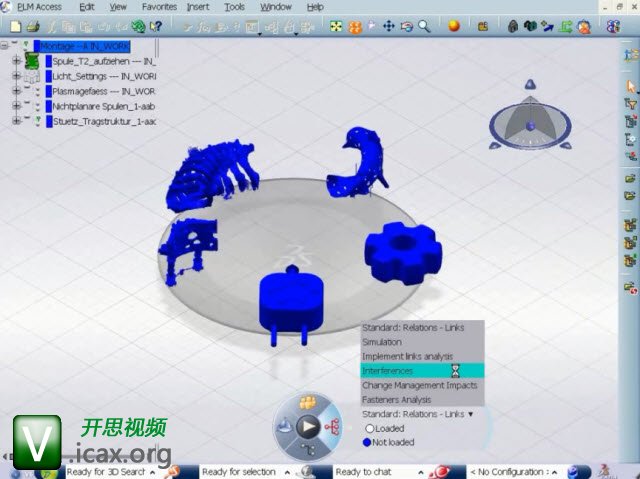640x479 pixels.
Task: Click the Print icon in the top toolbar
Action: (x=33, y=27)
